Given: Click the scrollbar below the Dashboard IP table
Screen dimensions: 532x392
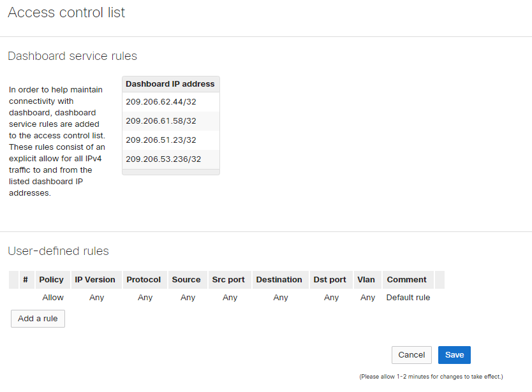Looking at the screenshot, I should [x=170, y=171].
